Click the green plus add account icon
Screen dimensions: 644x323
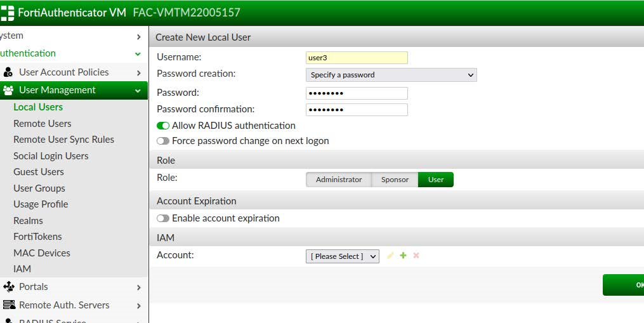tap(403, 256)
